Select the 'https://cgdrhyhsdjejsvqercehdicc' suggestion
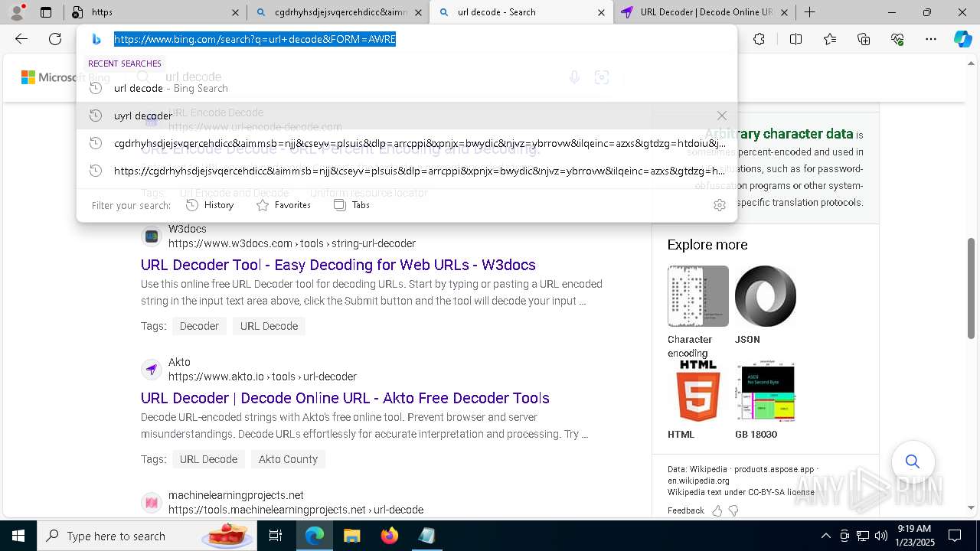 tap(407, 171)
